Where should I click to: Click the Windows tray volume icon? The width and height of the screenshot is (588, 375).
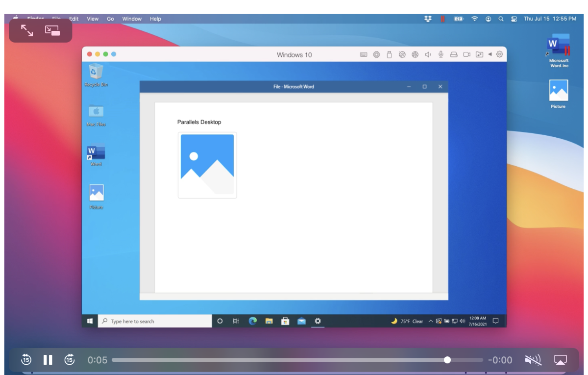coord(463,321)
